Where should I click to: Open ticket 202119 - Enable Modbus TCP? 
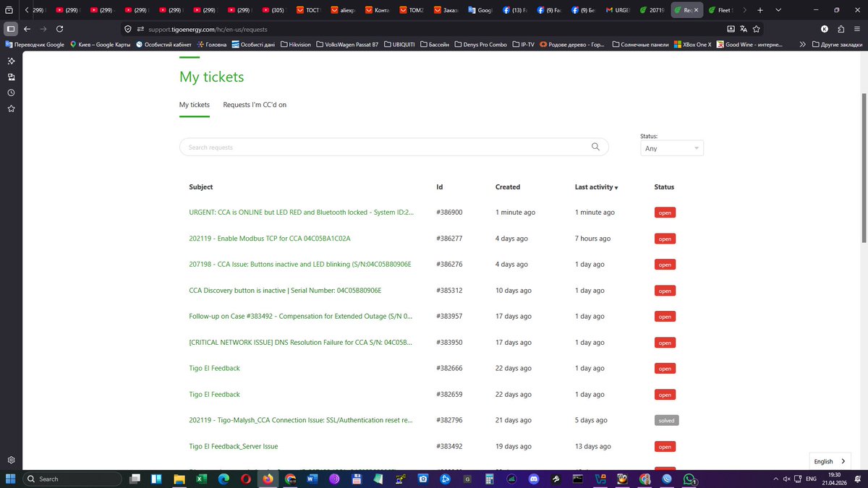click(x=270, y=239)
